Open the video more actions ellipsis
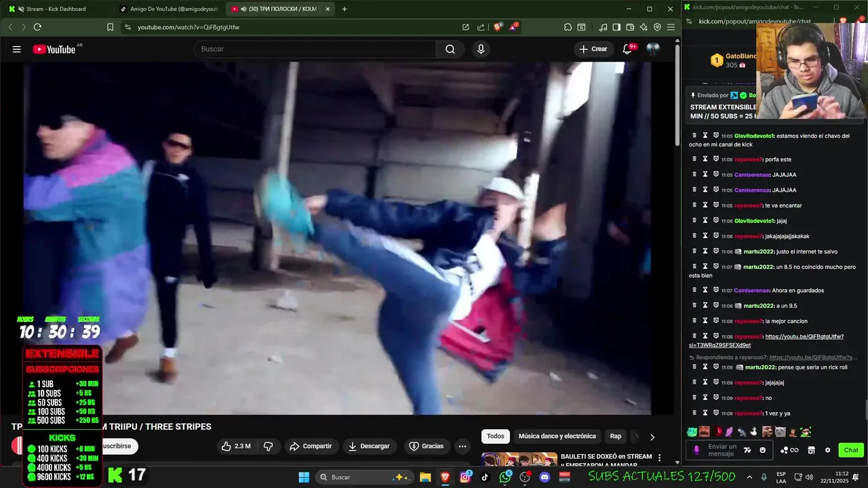 coord(462,446)
